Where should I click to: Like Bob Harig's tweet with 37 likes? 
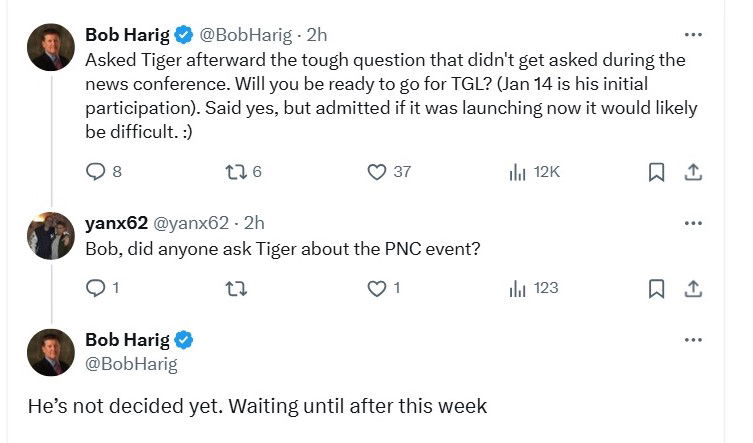click(x=377, y=172)
